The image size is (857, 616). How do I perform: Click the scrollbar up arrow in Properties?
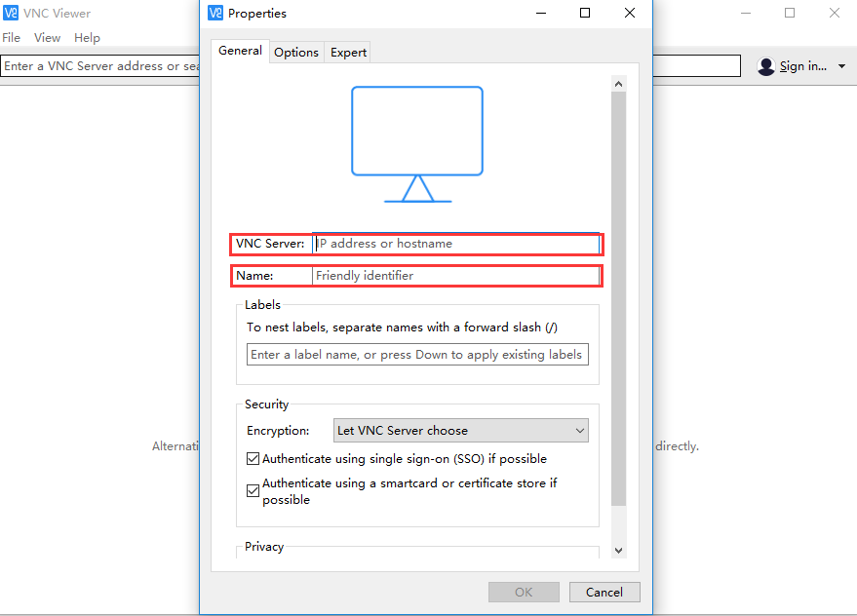pyautogui.click(x=618, y=84)
